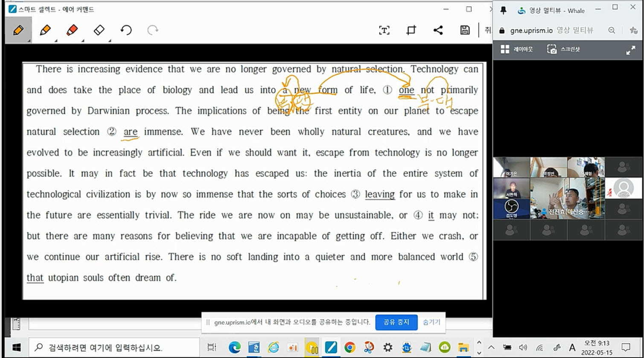
Task: Show hidden system tray icons
Action: click(491, 347)
